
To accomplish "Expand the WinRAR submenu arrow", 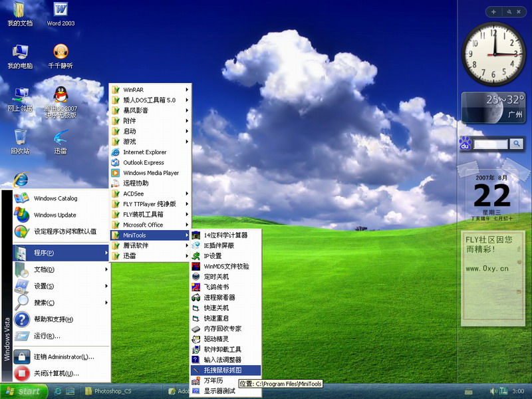I will click(x=187, y=90).
